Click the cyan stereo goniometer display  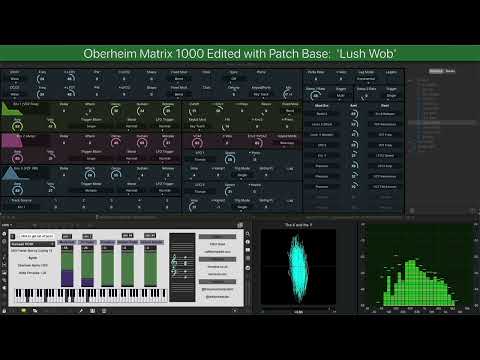pos(298,267)
